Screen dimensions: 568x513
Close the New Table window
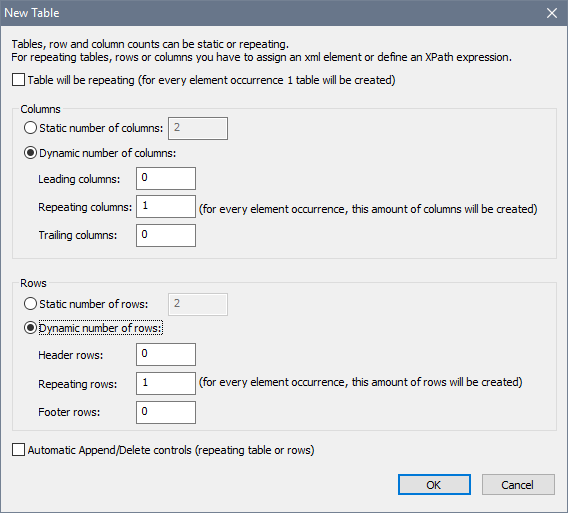[x=552, y=13]
